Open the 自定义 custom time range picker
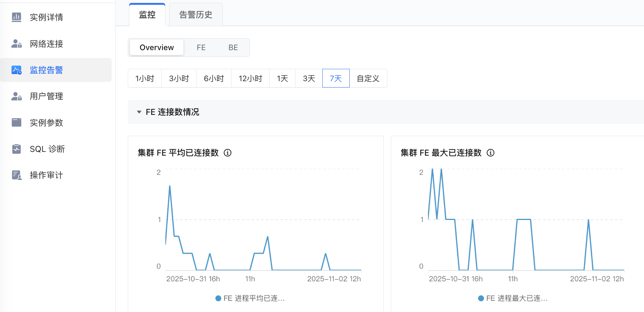 click(x=368, y=79)
